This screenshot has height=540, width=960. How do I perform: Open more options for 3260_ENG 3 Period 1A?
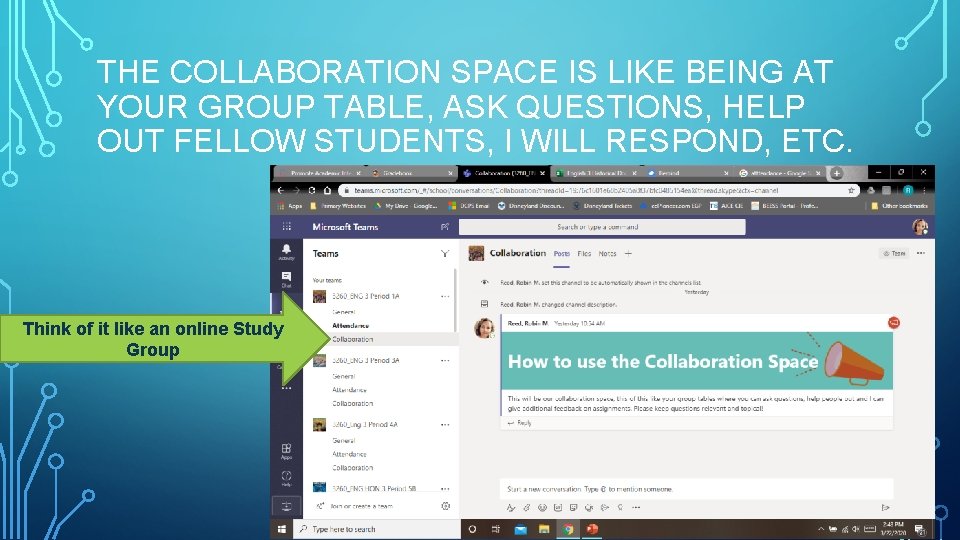click(445, 296)
